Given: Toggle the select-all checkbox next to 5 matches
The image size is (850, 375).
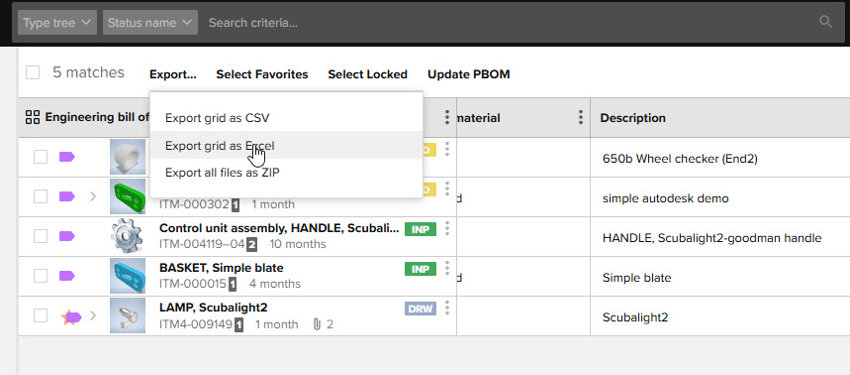Looking at the screenshot, I should coord(33,73).
